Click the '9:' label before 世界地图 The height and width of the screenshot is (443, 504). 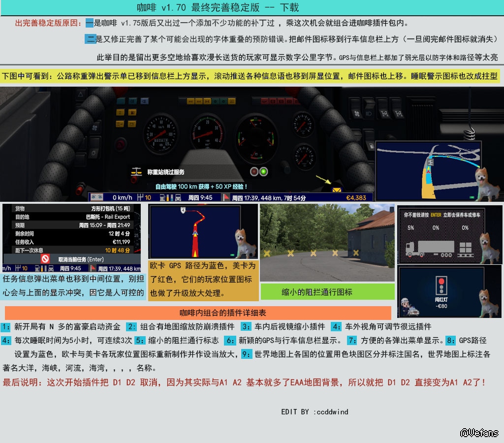pos(247,354)
